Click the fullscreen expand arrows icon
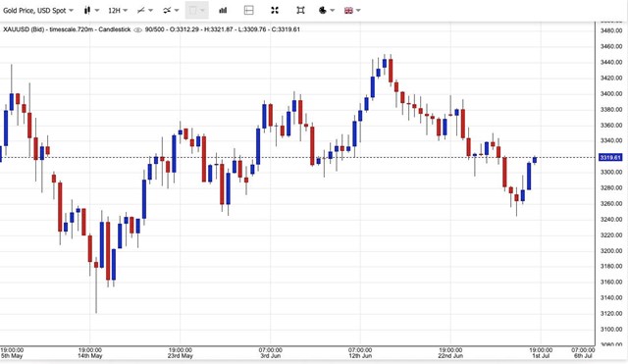 pos(275,11)
